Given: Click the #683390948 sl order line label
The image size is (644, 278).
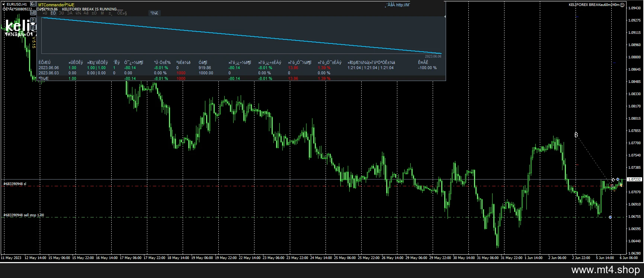Looking at the screenshot, I should tap(15, 184).
